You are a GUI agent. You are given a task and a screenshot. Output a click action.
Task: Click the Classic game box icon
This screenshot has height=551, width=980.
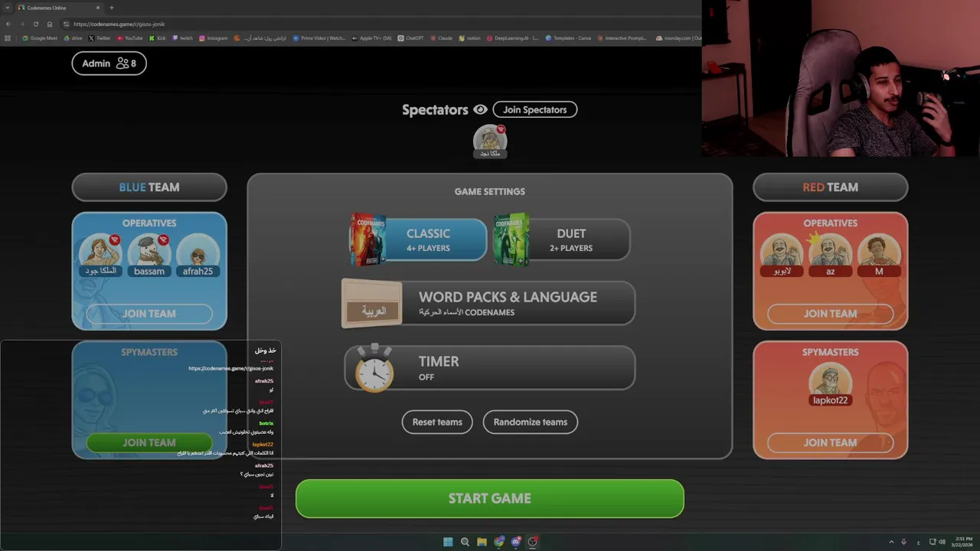coord(367,240)
